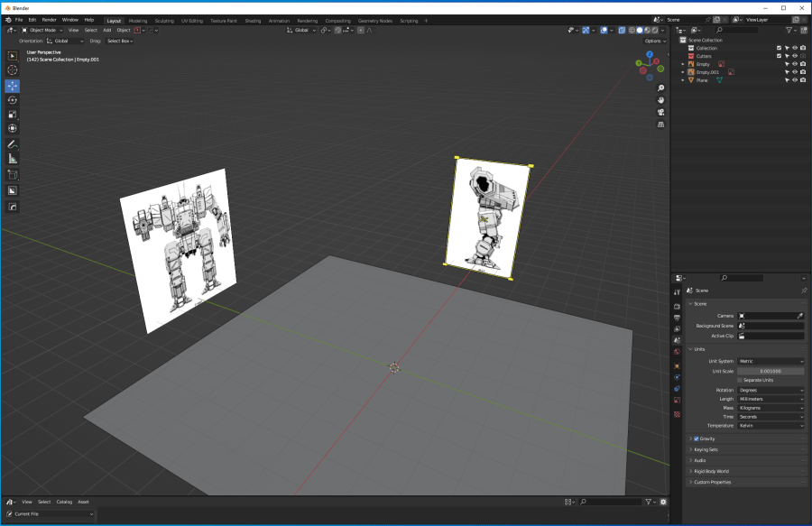Viewport: 812px width, 526px height.
Task: Toggle camera view icon in viewport
Action: (x=660, y=113)
